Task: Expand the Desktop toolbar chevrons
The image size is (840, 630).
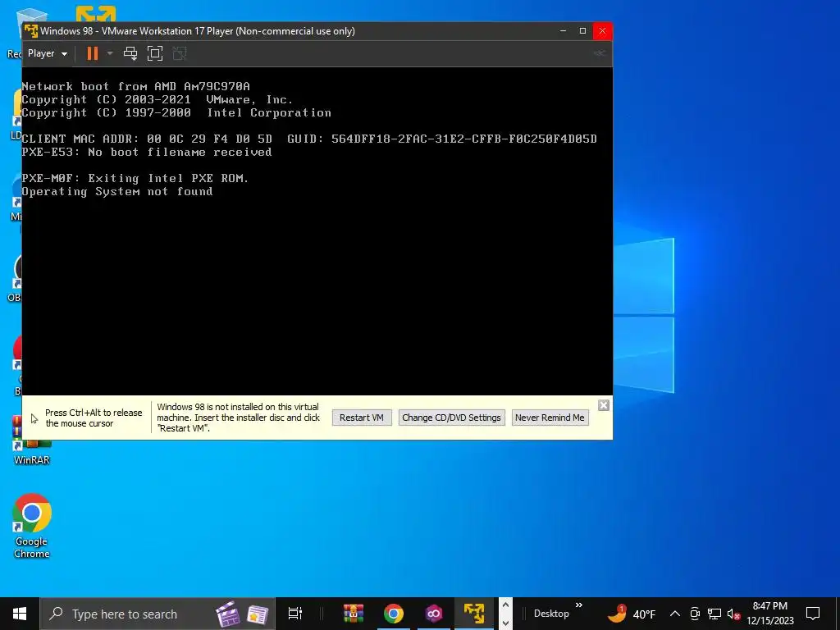Action: 579,605
